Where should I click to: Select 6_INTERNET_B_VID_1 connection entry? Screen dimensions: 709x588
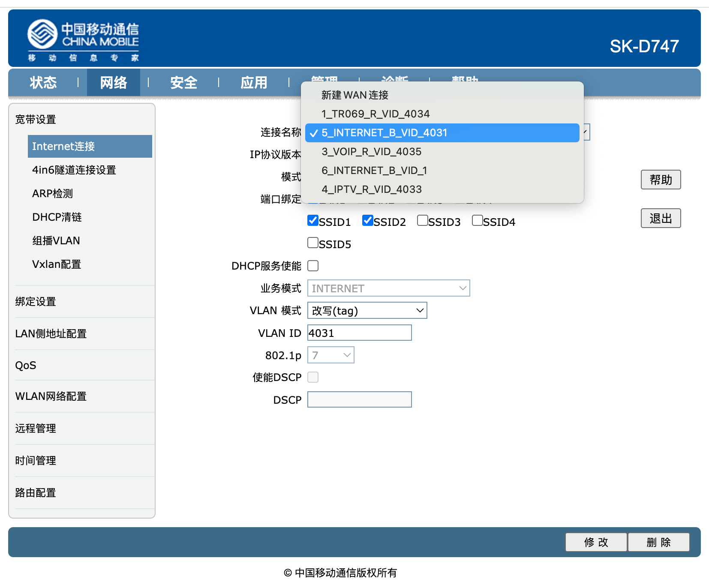[374, 171]
